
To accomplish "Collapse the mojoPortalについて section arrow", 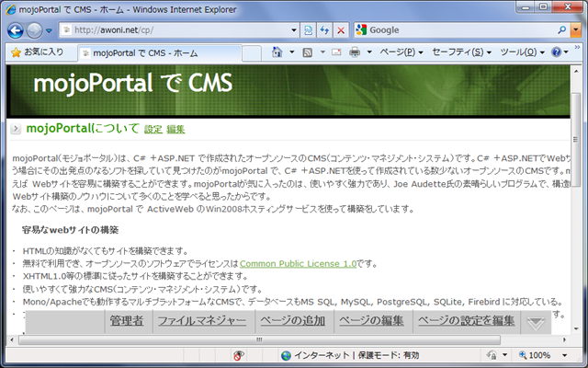I will pos(16,129).
